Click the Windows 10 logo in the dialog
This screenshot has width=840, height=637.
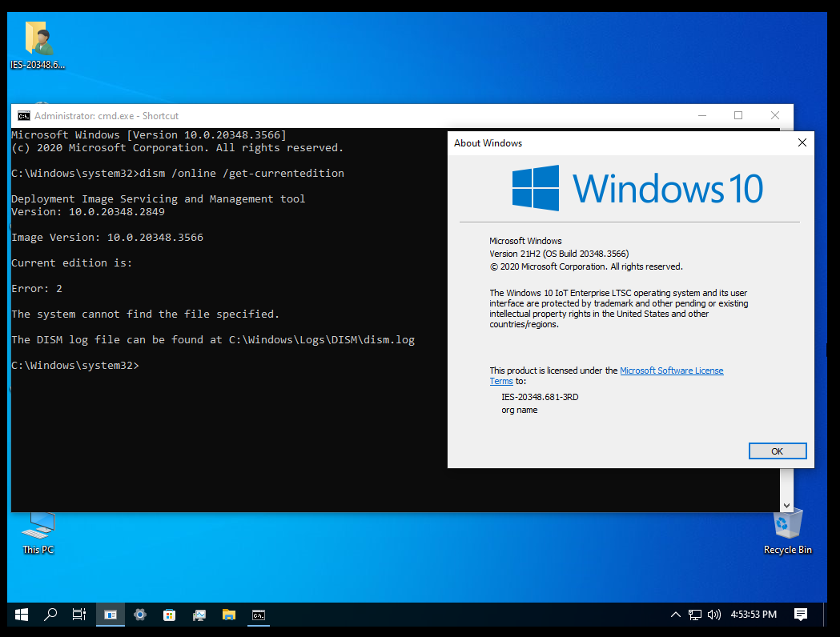tap(637, 188)
